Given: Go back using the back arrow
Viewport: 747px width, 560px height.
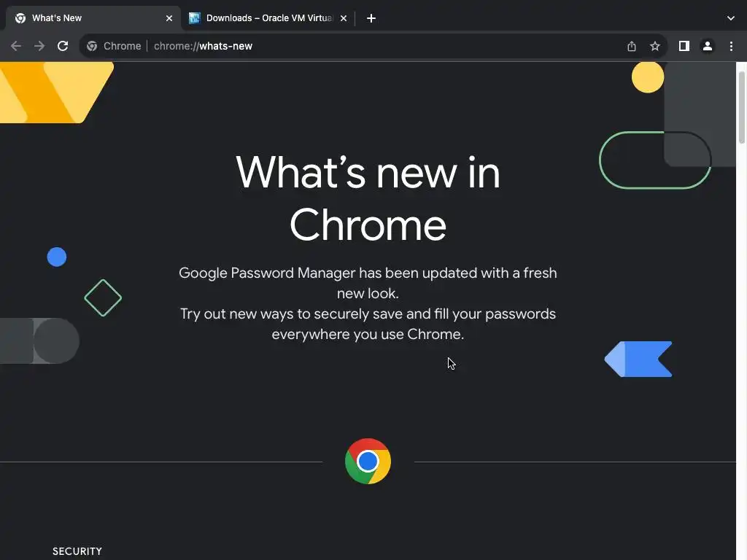Looking at the screenshot, I should tap(16, 46).
